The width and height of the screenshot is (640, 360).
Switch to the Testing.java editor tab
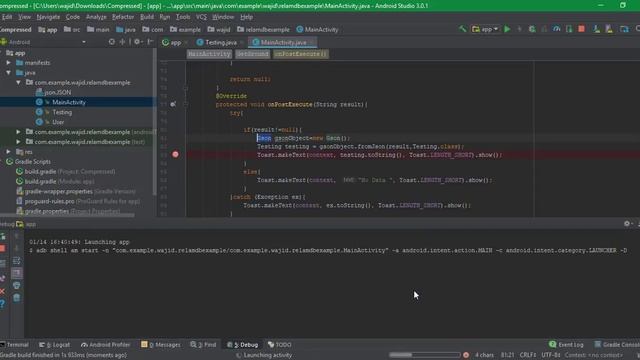[x=220, y=42]
